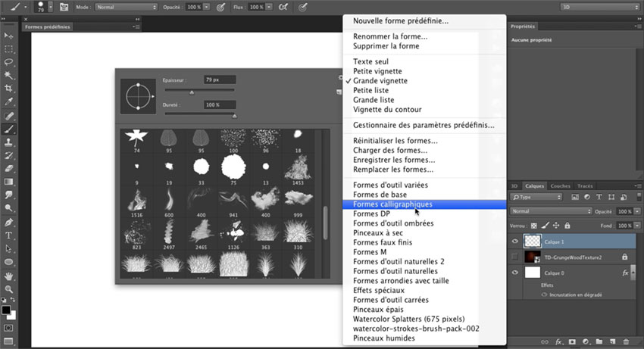
Task: Activate the Hand tool
Action: point(10,276)
